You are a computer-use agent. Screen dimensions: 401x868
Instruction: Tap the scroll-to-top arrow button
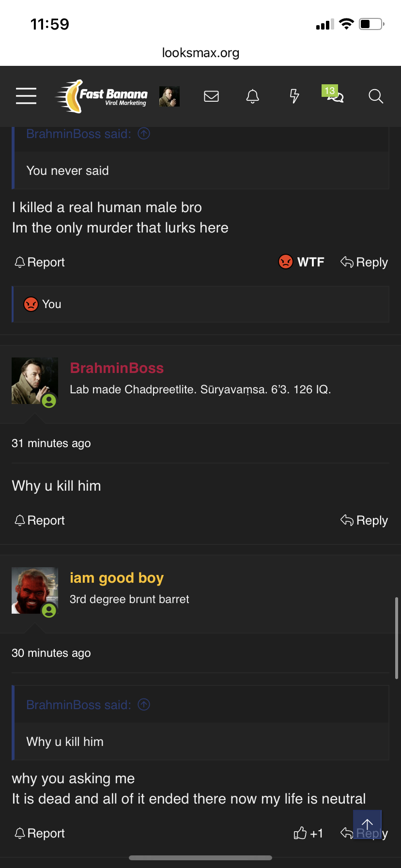tap(367, 824)
